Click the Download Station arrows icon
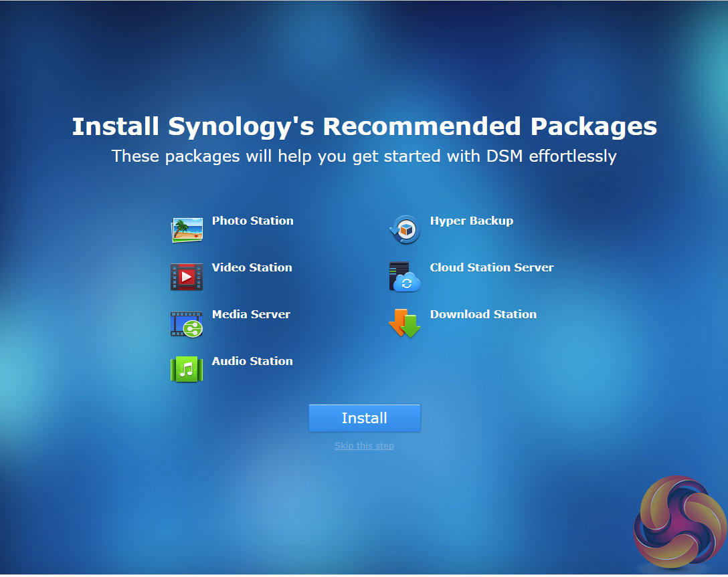 405,324
